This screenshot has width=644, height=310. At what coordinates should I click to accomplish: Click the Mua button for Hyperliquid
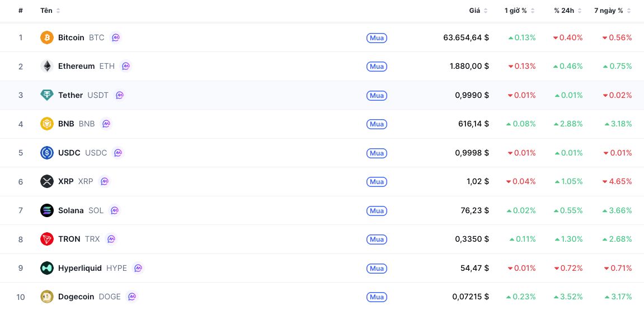[377, 269]
